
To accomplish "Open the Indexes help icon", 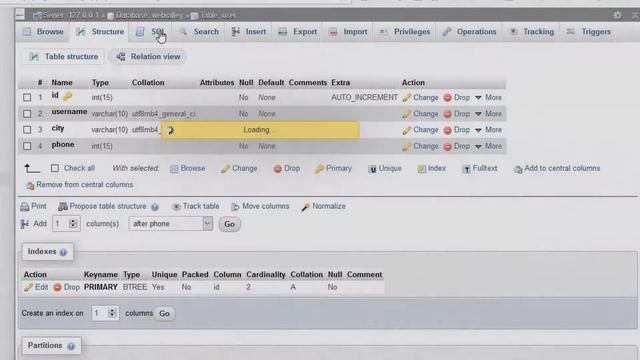I will pos(63,252).
